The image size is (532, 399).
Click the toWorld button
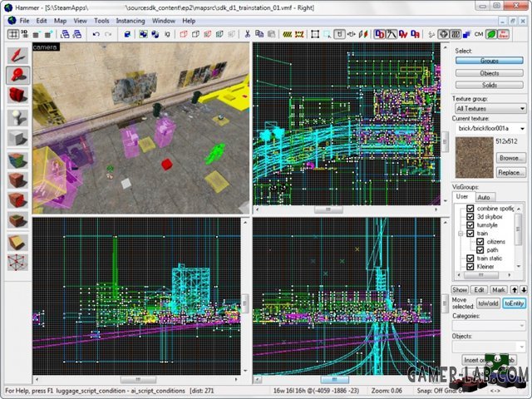488,303
